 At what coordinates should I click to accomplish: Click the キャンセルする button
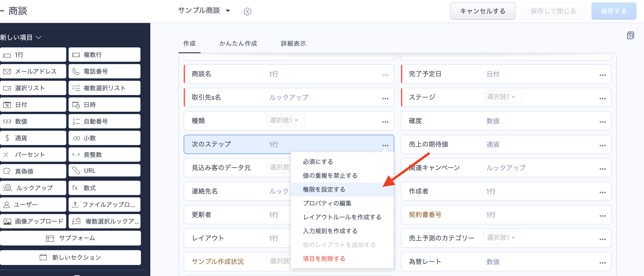pos(482,11)
